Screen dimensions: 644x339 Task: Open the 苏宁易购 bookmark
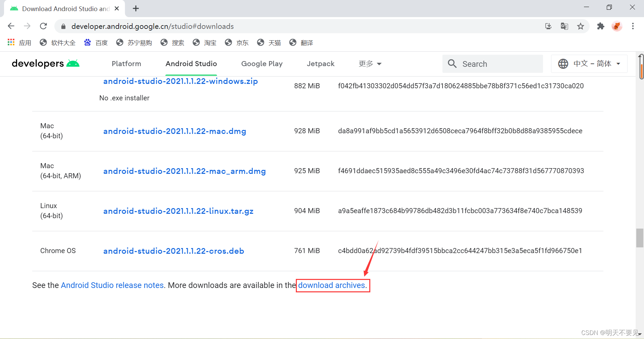[134, 43]
